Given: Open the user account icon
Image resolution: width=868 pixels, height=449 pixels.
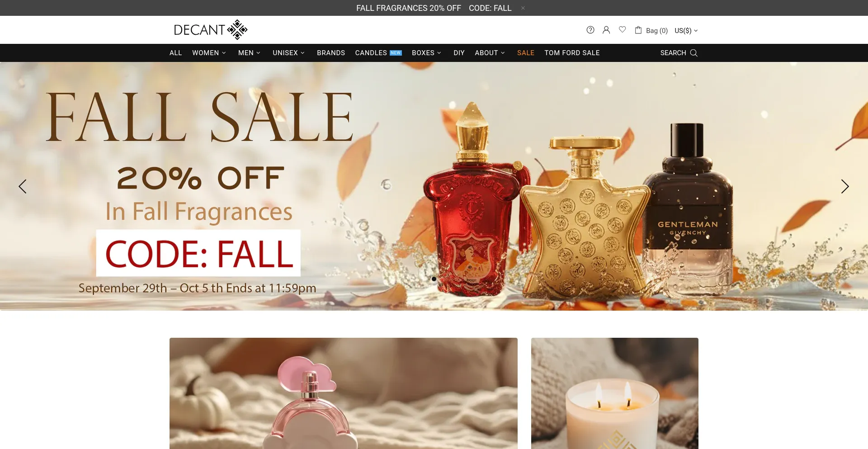Looking at the screenshot, I should click(606, 30).
